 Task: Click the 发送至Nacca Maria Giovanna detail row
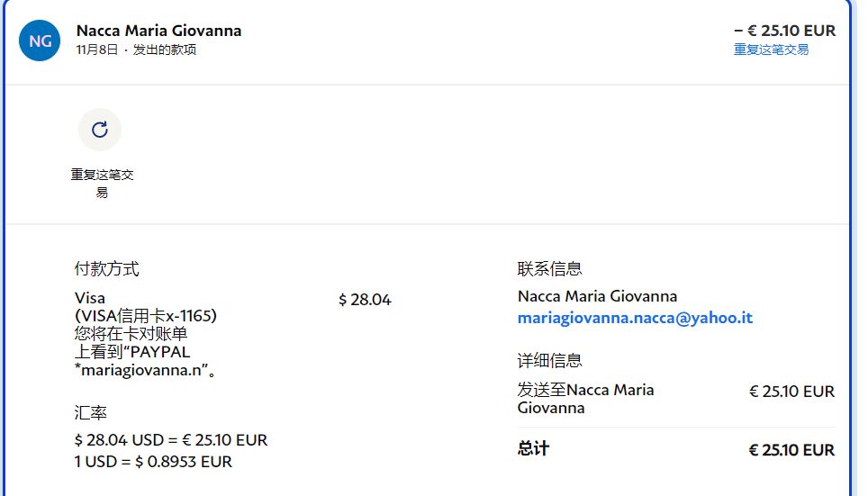585,399
